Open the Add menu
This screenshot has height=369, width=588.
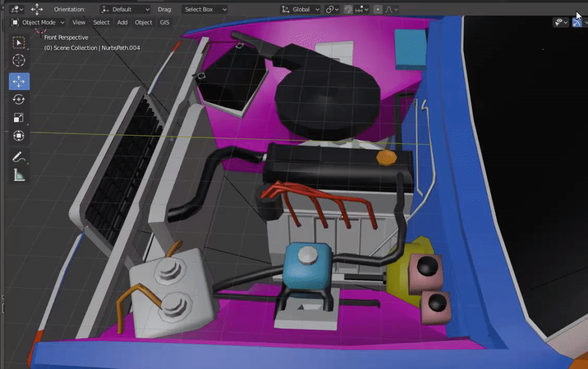pos(122,22)
